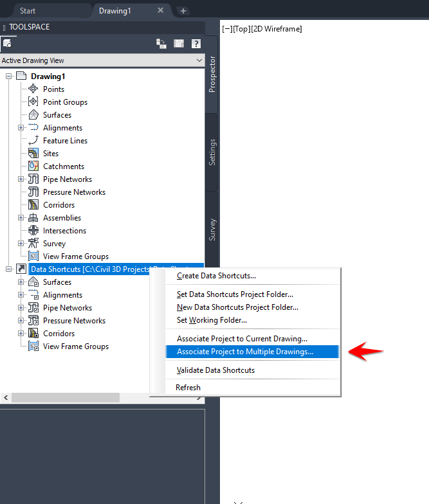Select the Catchments tree item
Image resolution: width=429 pixels, height=504 pixels.
(64, 166)
